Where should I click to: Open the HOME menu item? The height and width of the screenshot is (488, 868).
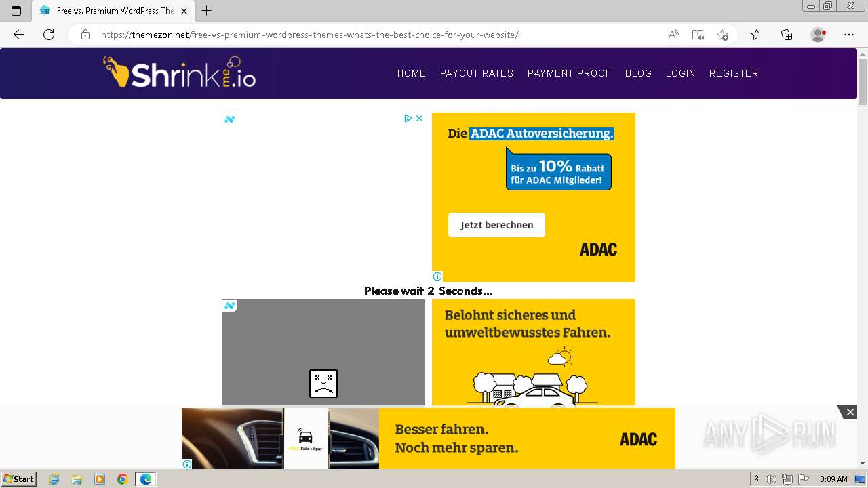pos(412,73)
